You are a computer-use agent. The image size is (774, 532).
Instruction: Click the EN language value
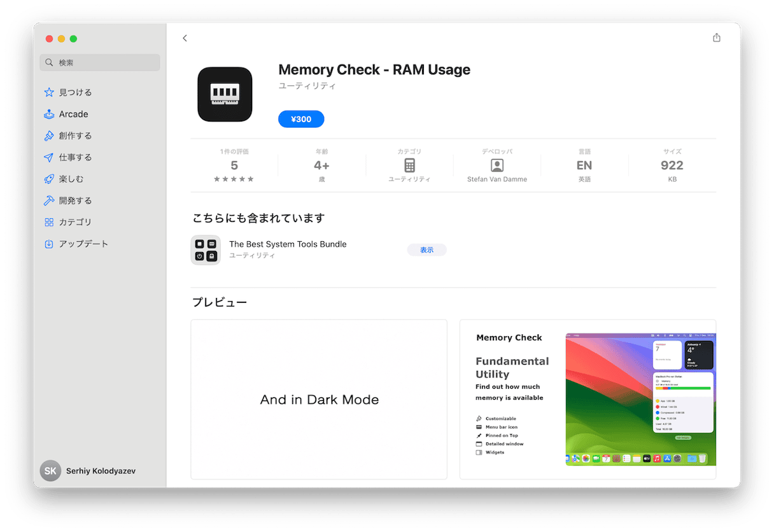click(584, 165)
